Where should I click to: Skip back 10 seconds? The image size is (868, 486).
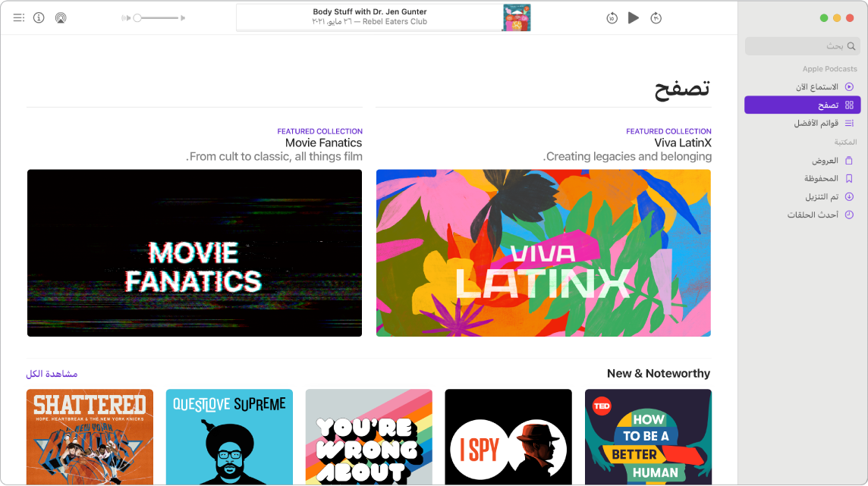tap(612, 17)
